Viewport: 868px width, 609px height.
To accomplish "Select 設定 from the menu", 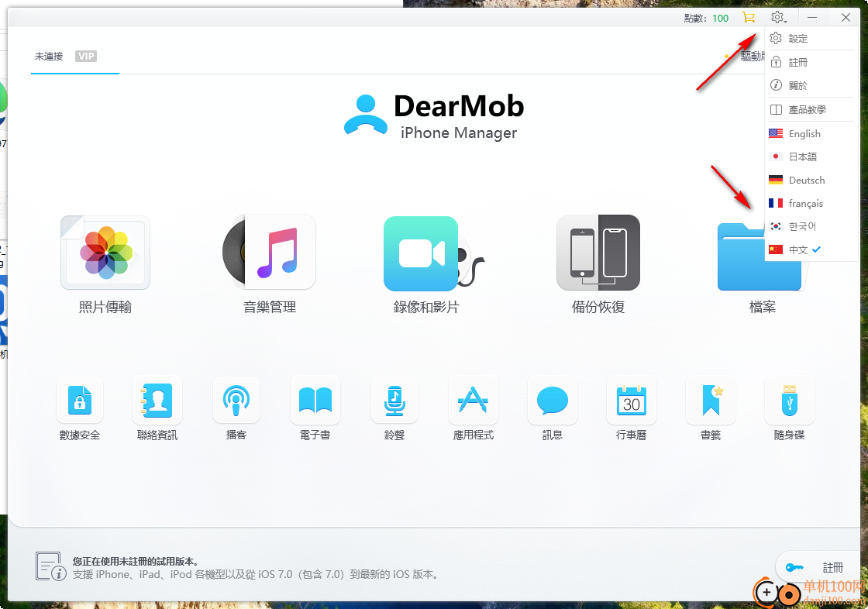I will click(x=811, y=38).
